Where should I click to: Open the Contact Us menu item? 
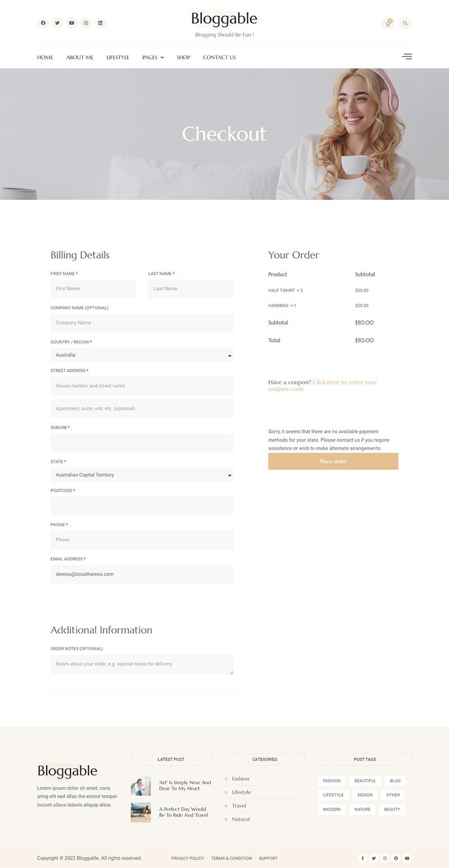[x=219, y=57]
